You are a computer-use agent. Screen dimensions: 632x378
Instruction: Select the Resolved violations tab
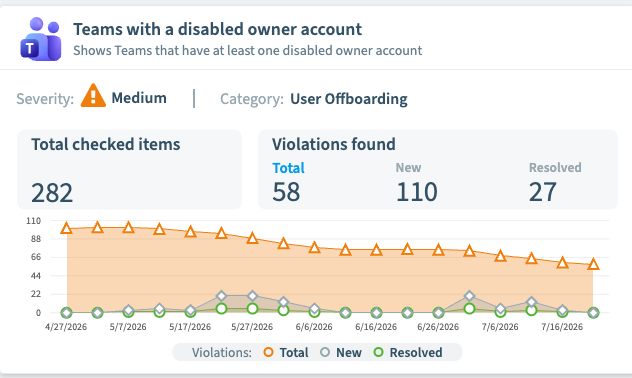[555, 168]
